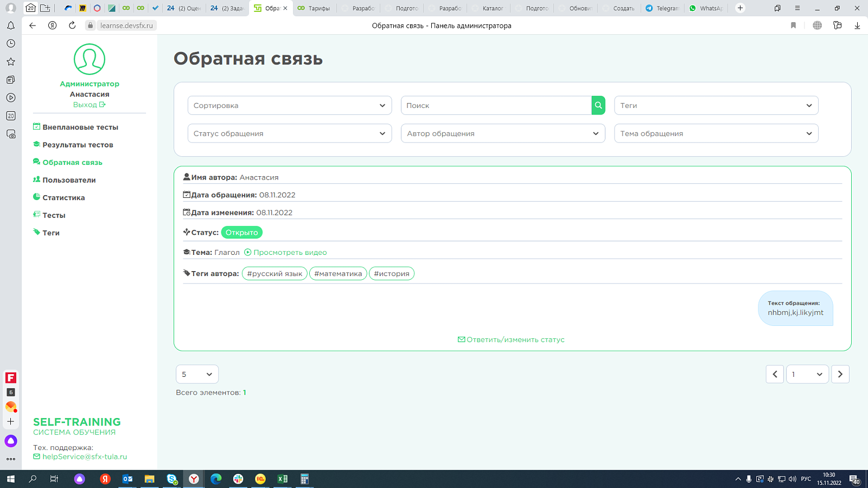Viewport: 868px width, 488px height.
Task: Open Outlook from the taskbar
Action: click(127, 479)
